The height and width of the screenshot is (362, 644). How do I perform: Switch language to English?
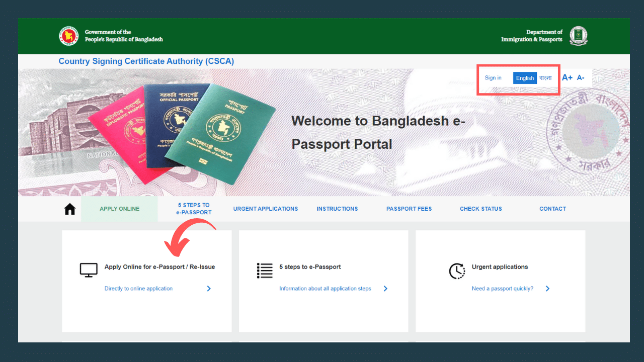click(x=525, y=78)
